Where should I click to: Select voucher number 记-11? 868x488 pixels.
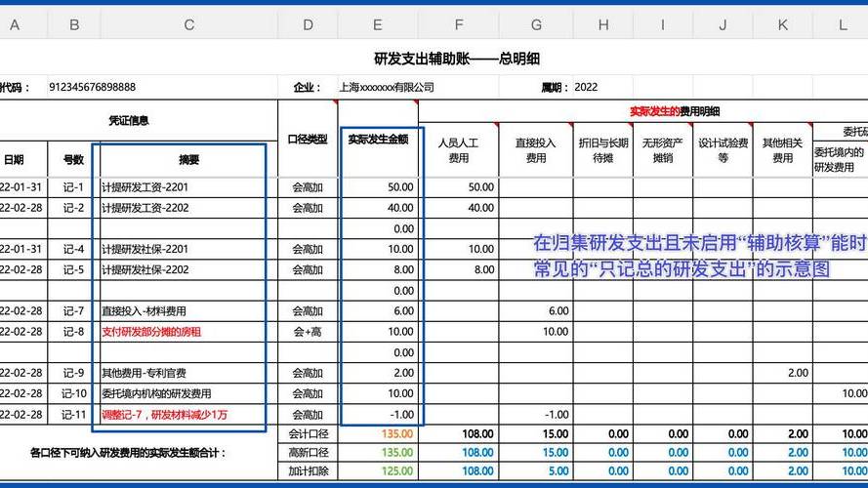(74, 415)
